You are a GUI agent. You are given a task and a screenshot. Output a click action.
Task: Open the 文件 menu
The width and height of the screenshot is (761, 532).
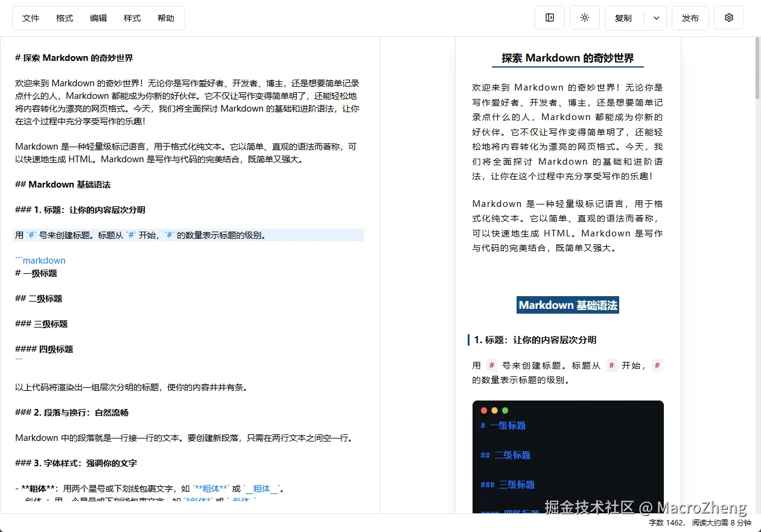coord(31,18)
